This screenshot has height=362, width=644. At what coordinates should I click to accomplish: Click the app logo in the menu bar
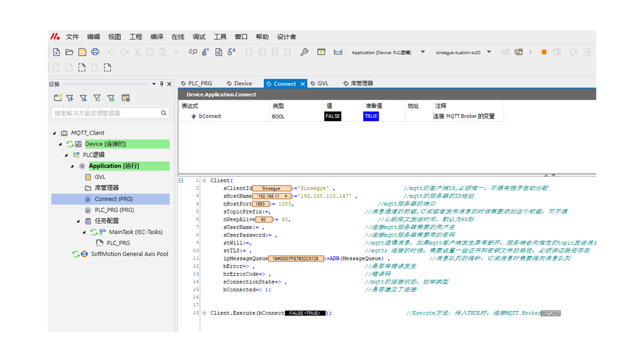tap(55, 36)
